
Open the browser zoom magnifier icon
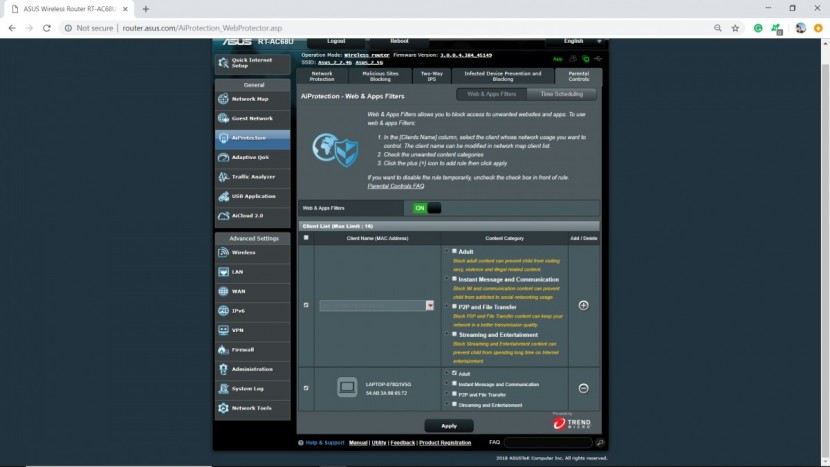[x=718, y=28]
